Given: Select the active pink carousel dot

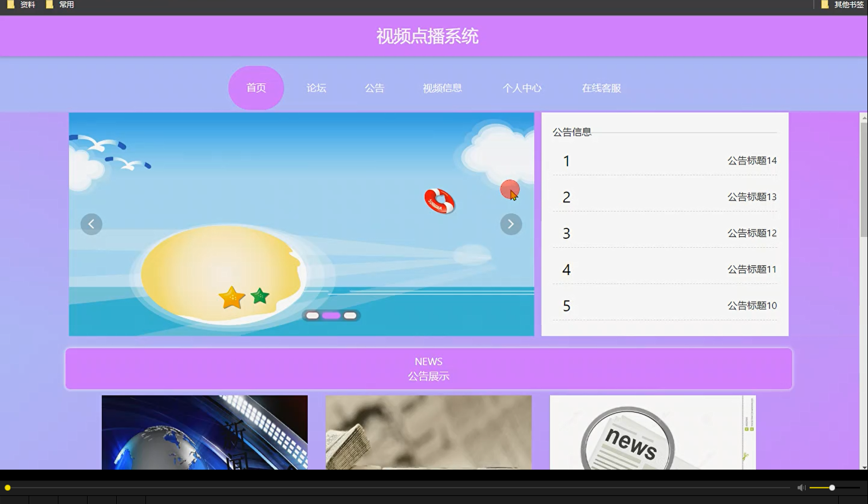Looking at the screenshot, I should (331, 315).
